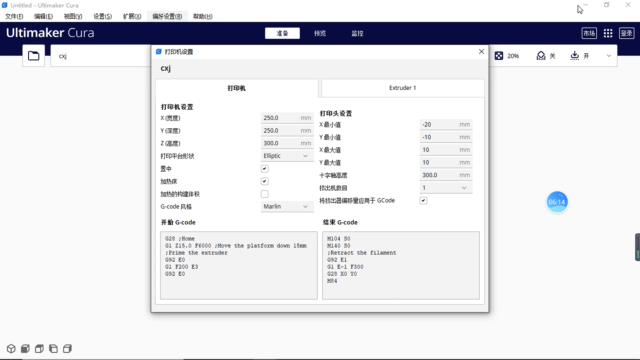Click the gantry height 300.0 field
This screenshot has height=360, width=640.
(x=446, y=175)
